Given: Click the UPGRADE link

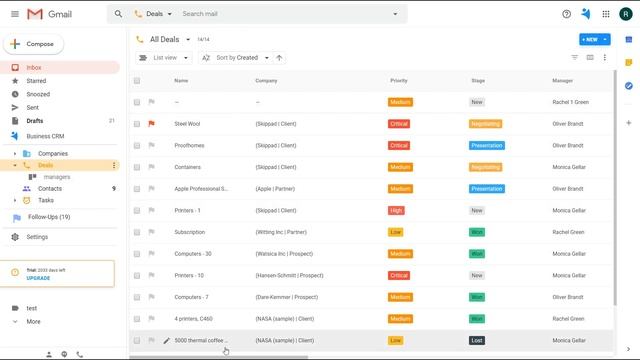Looking at the screenshot, I should tap(38, 278).
